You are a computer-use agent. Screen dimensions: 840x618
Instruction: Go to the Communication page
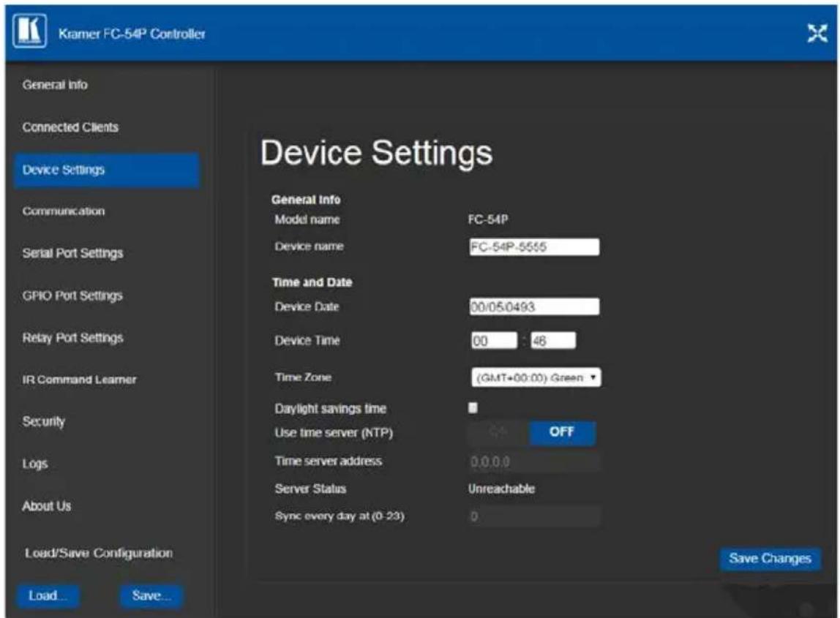[63, 211]
